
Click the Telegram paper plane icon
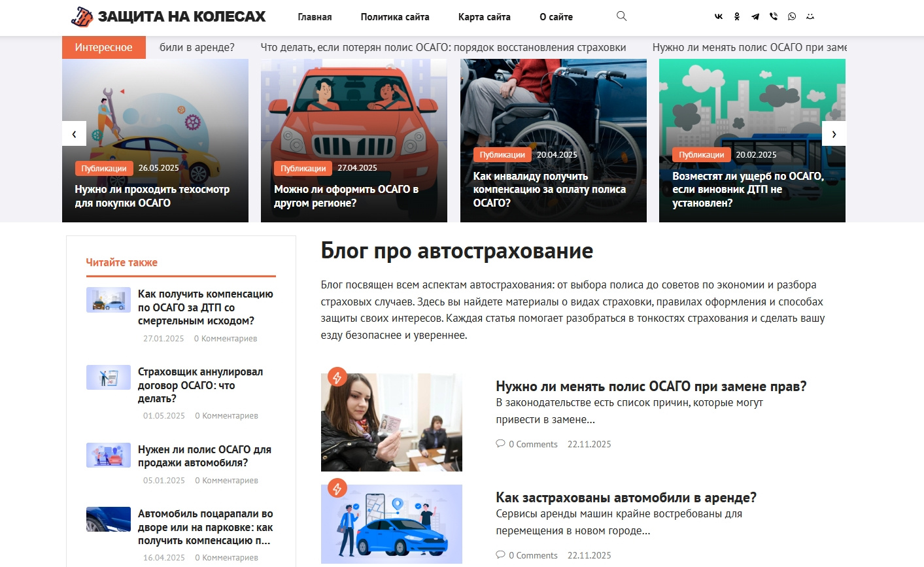(755, 17)
